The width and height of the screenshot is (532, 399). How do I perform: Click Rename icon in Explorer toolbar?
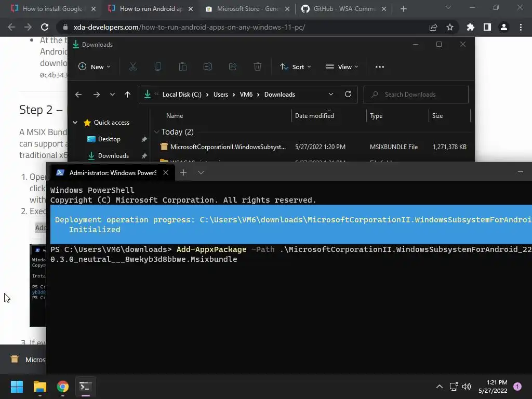208,67
